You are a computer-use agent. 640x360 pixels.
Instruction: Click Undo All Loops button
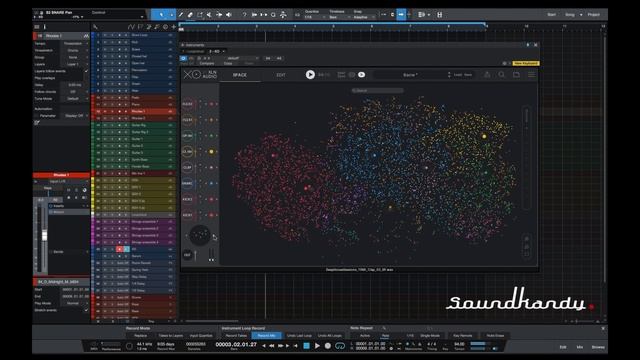330,336
